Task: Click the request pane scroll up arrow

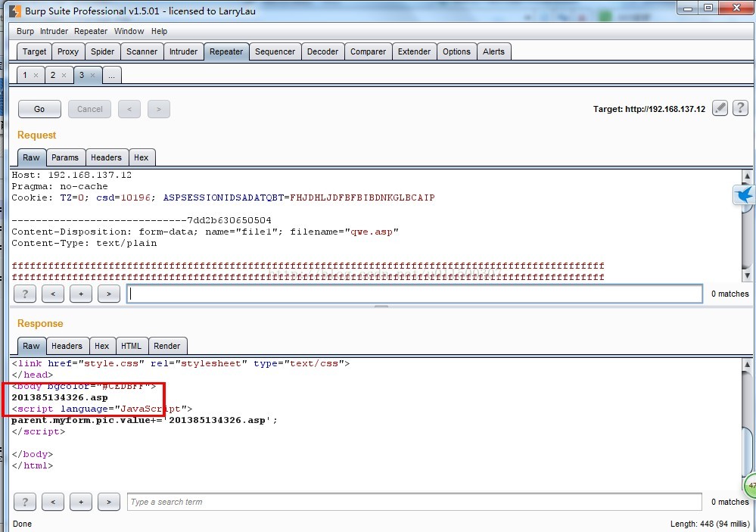Action: (748, 176)
